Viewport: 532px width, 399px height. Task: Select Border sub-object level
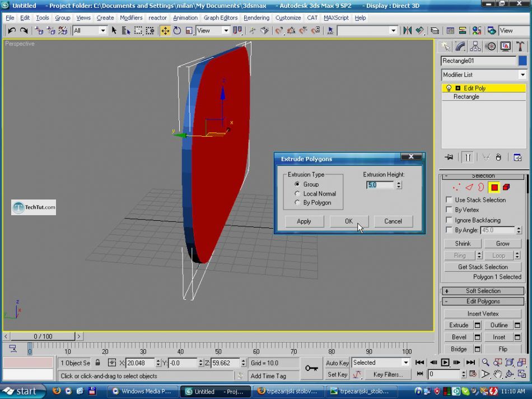click(481, 187)
